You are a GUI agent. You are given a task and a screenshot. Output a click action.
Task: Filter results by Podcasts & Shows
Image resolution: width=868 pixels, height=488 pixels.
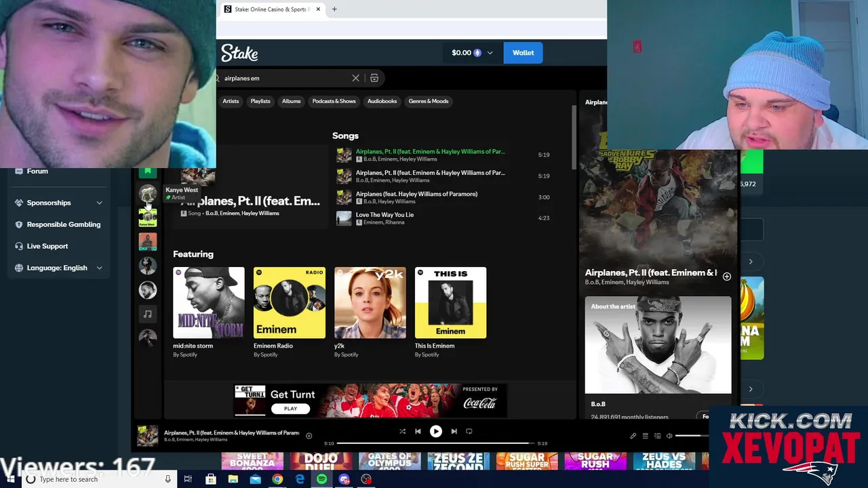pyautogui.click(x=334, y=101)
